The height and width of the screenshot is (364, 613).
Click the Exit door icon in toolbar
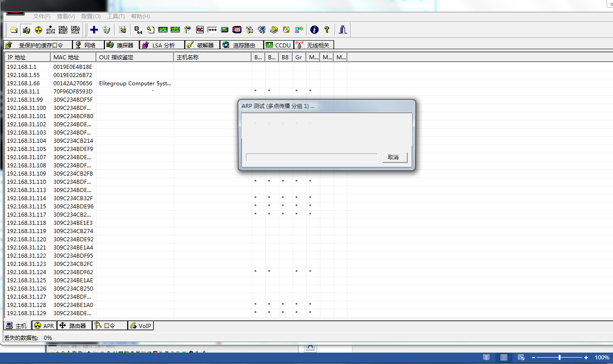click(x=343, y=30)
